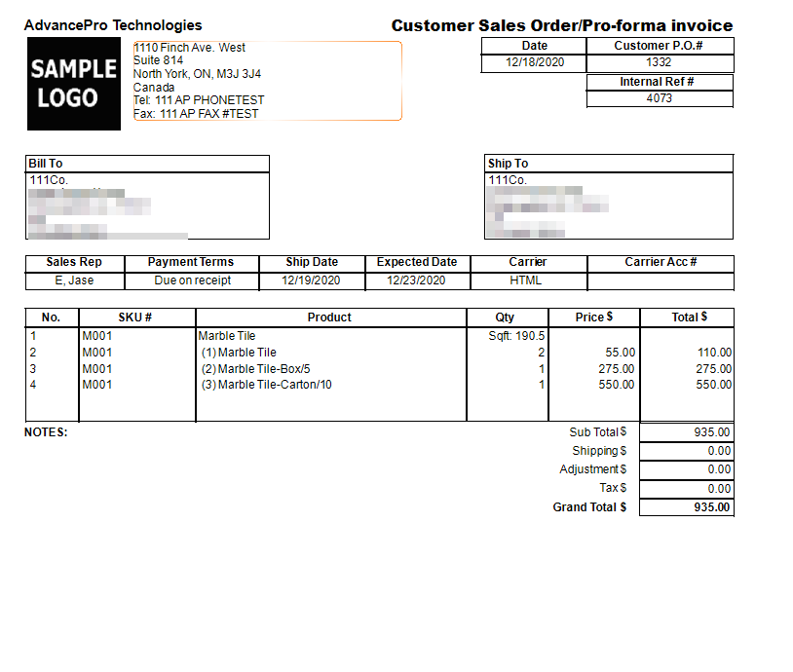Select the Sales Rep value E, Jase

coord(74,280)
